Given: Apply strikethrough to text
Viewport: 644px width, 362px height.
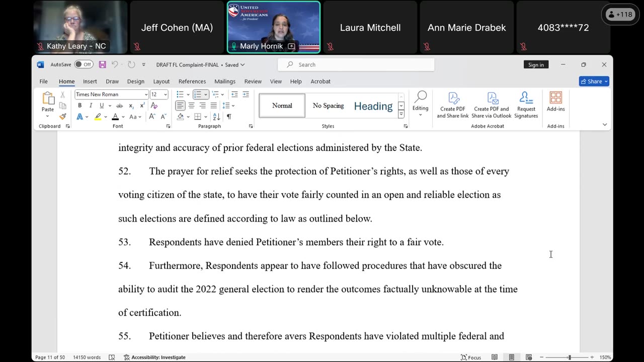Looking at the screenshot, I should coord(119,106).
